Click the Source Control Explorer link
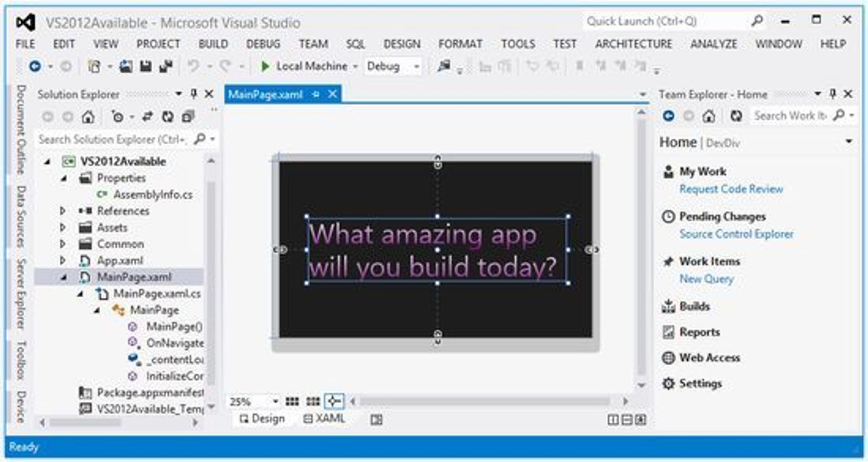Image resolution: width=868 pixels, height=462 pixels. point(736,234)
